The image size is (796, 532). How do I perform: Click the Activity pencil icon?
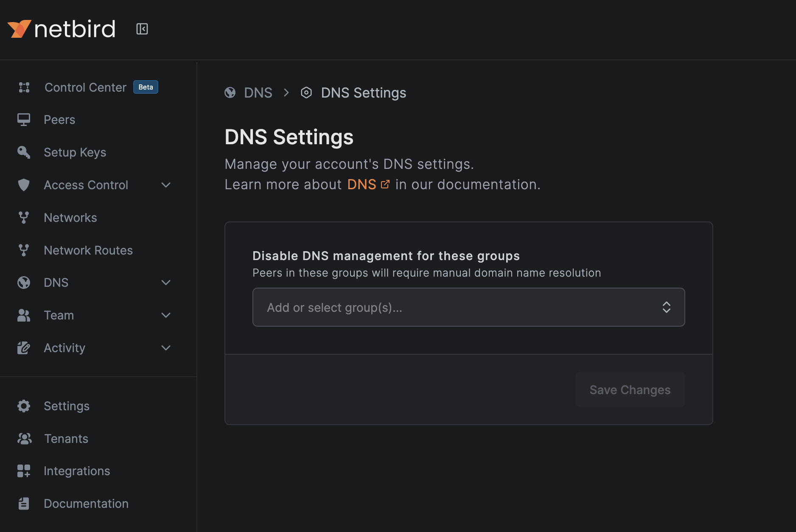[24, 347]
